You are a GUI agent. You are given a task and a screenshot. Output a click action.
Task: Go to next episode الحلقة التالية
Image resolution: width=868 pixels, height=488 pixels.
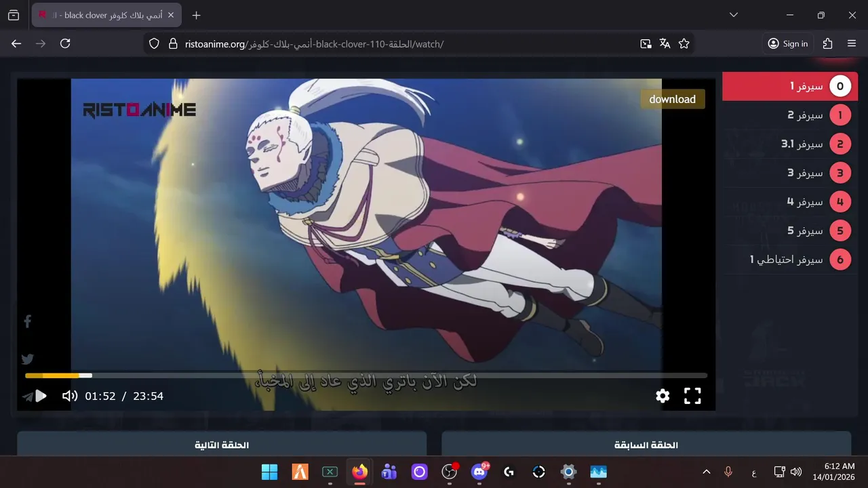(x=222, y=445)
